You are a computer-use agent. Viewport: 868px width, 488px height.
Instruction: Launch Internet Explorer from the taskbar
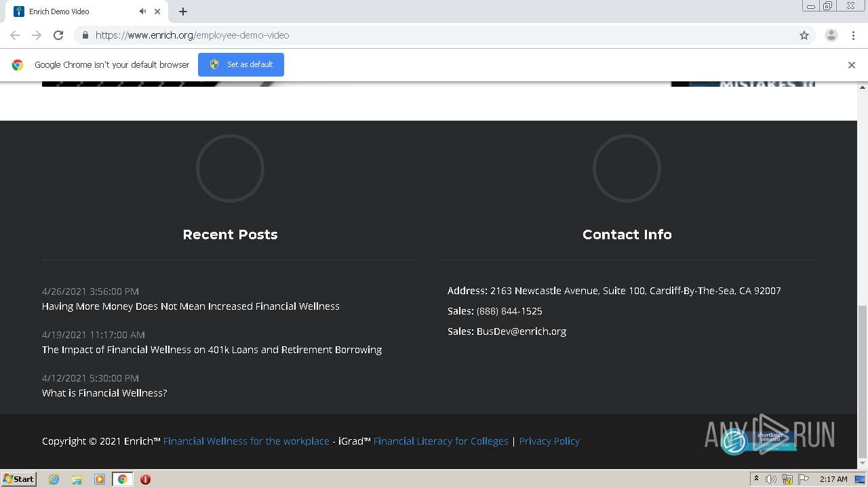click(54, 479)
